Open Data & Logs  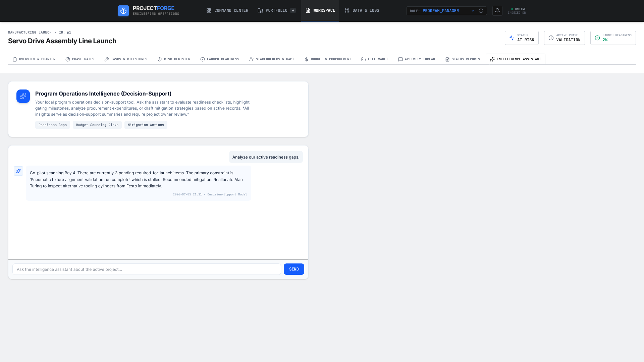[362, 11]
